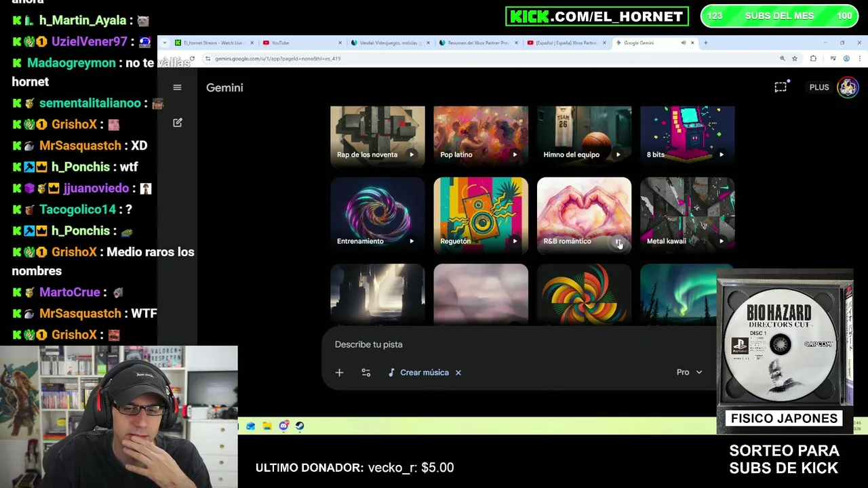Open the temporary chat dashed-square icon
Viewport: 868px width, 488px height.
[781, 87]
